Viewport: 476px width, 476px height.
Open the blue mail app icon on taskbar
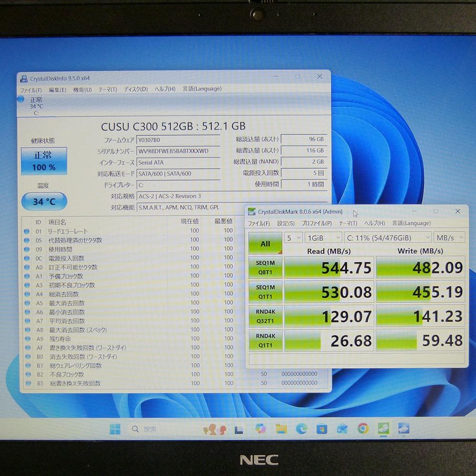coord(342,429)
